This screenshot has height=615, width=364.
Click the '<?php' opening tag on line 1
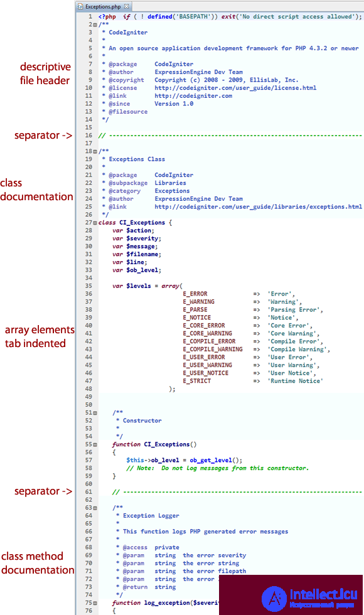pos(107,17)
